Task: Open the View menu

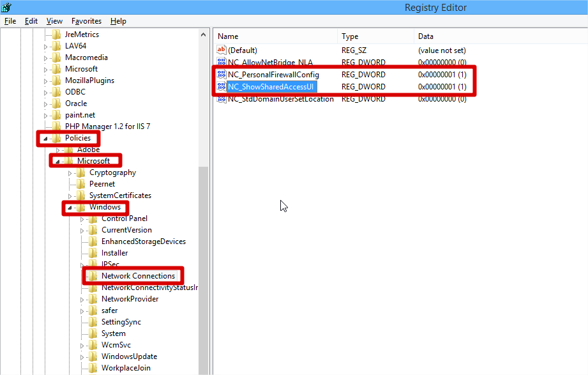Action: click(54, 21)
